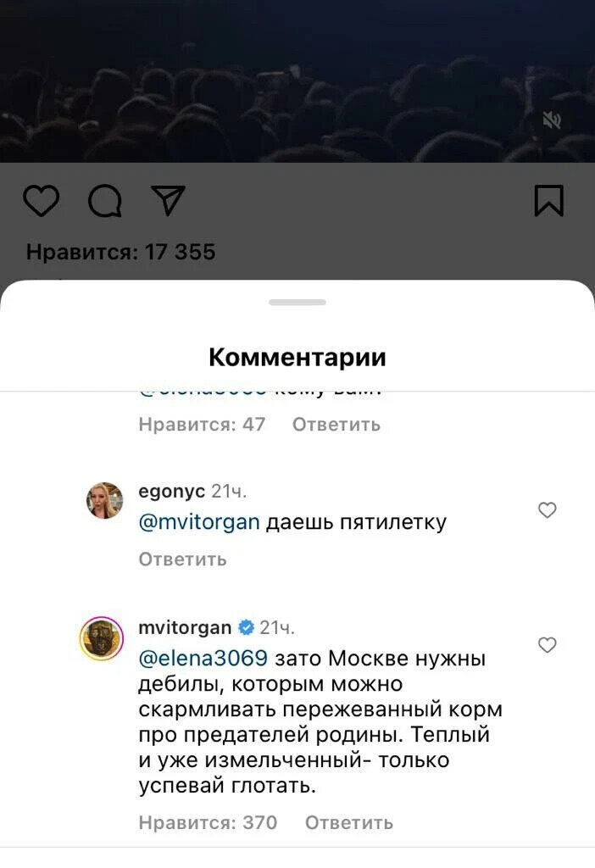Grab comments sheet drag handle
Screen dimensions: 595x868
[297, 303]
